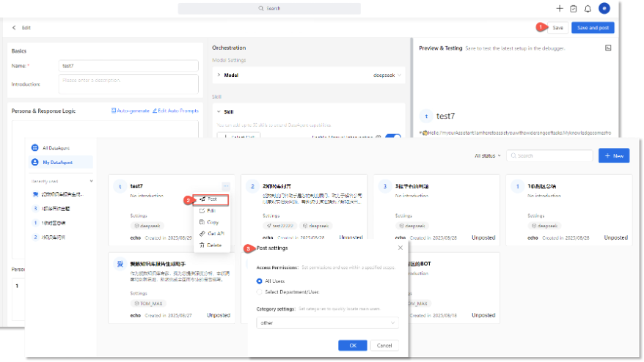This screenshot has width=644, height=362.
Task: Open the All status filter dropdown
Action: pyautogui.click(x=488, y=156)
